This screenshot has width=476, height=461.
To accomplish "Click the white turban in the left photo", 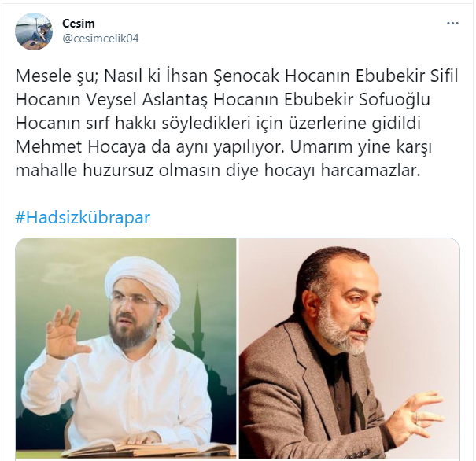I will pyautogui.click(x=142, y=284).
